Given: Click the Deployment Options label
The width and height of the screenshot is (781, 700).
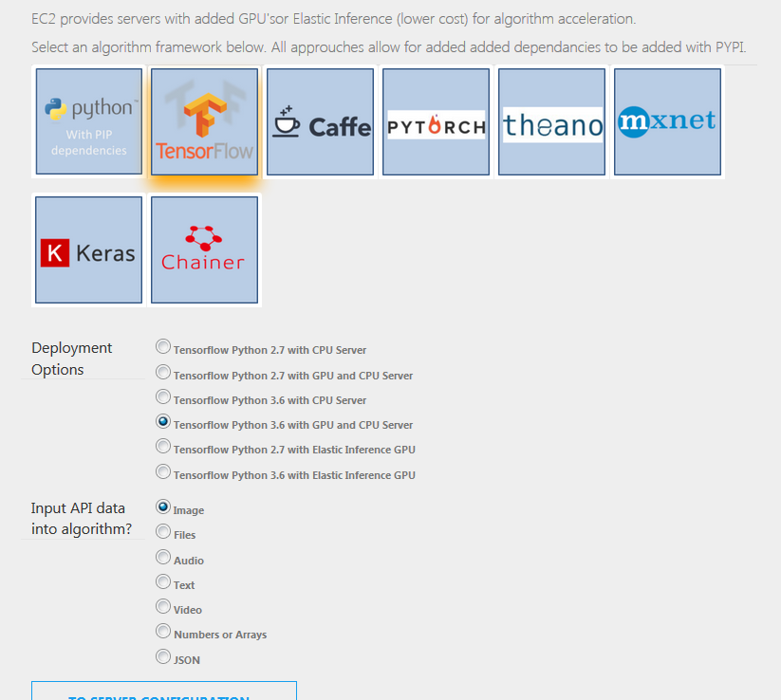Looking at the screenshot, I should click(x=72, y=359).
